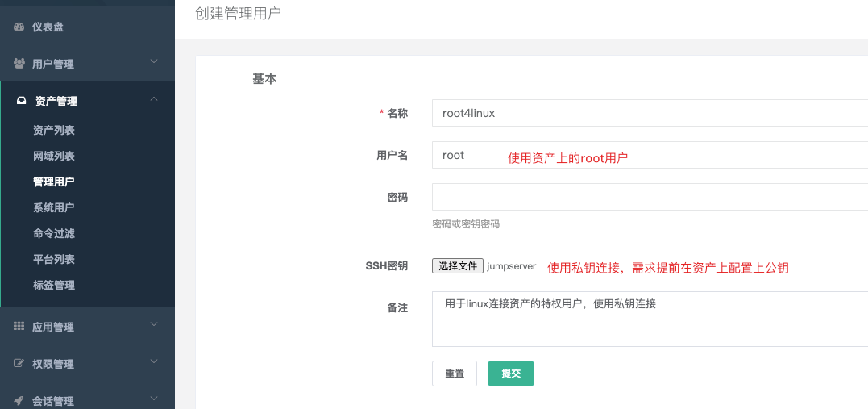The width and height of the screenshot is (868, 409).
Task: Expand the 会话管理 chevron
Action: click(x=154, y=399)
